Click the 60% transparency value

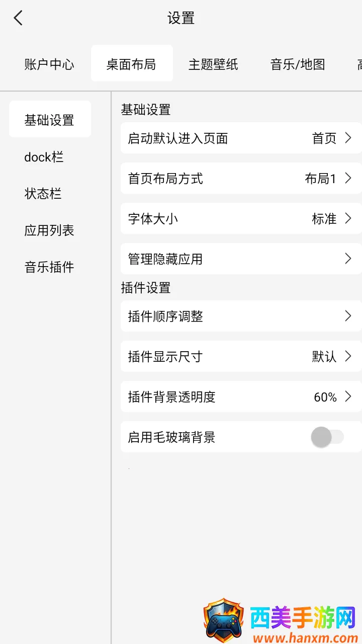point(325,397)
